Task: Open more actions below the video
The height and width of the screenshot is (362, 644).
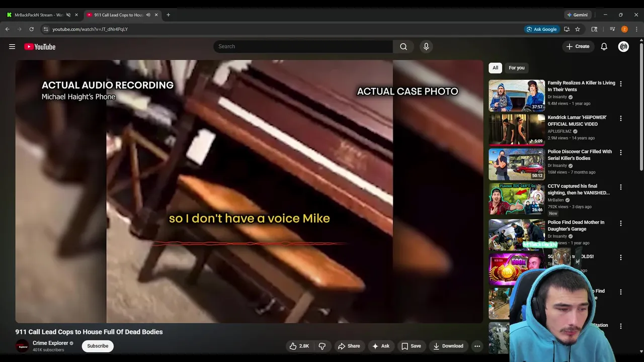Action: (477, 346)
